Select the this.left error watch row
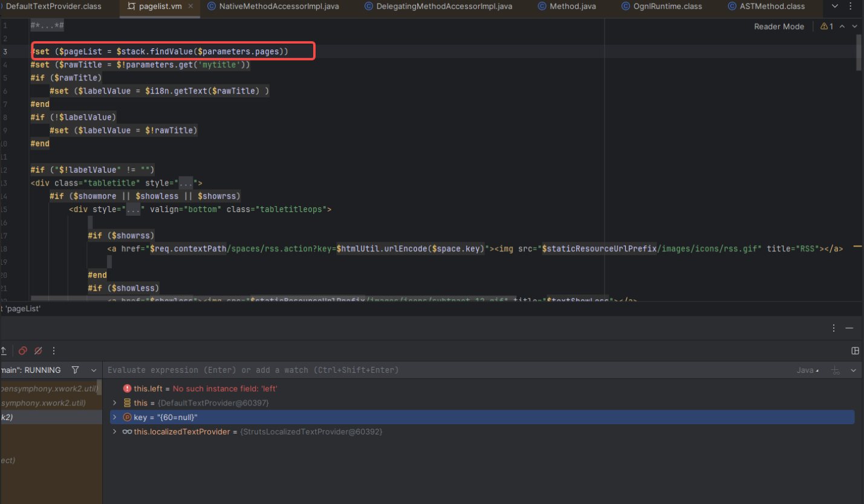864x504 pixels. (x=482, y=389)
